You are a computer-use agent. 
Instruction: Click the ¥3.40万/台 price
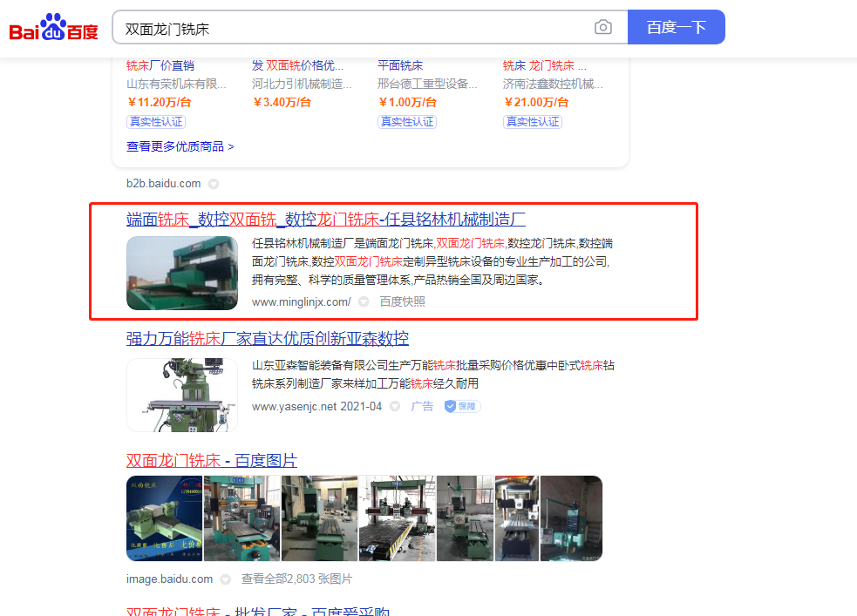tap(282, 102)
